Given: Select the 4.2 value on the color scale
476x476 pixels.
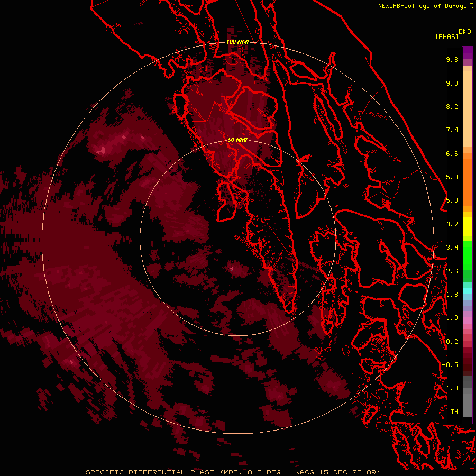Looking at the screenshot, I should (x=452, y=224).
